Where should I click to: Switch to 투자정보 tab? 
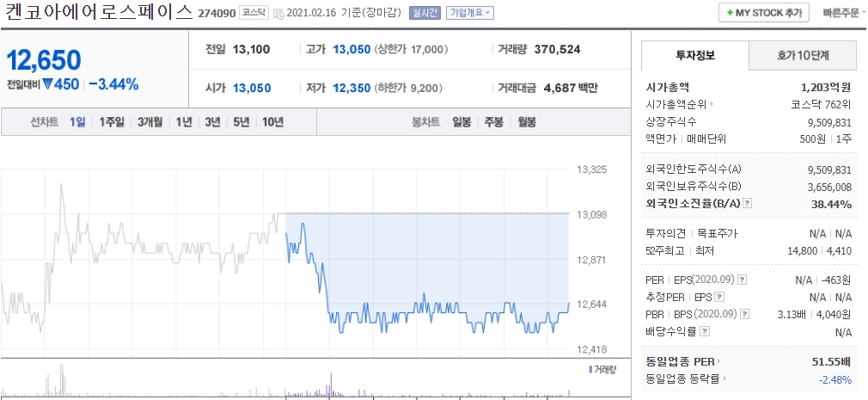click(695, 55)
